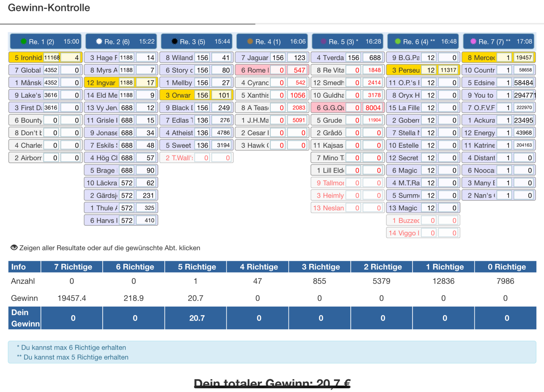
Task: Click the green dot icon for Re. 1
Action: pyautogui.click(x=24, y=41)
